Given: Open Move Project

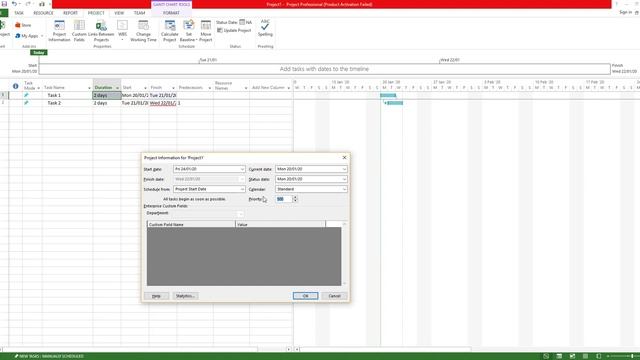Looking at the screenshot, I should click(x=206, y=31).
